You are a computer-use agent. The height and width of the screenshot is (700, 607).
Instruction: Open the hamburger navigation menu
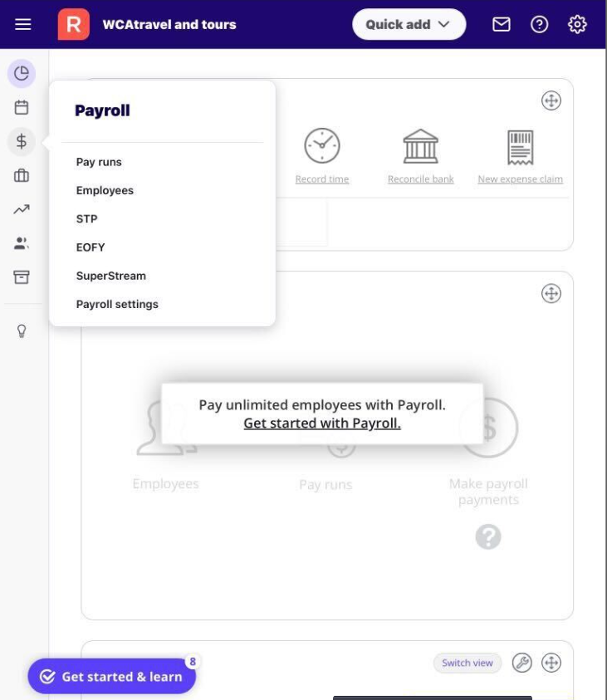tap(22, 24)
